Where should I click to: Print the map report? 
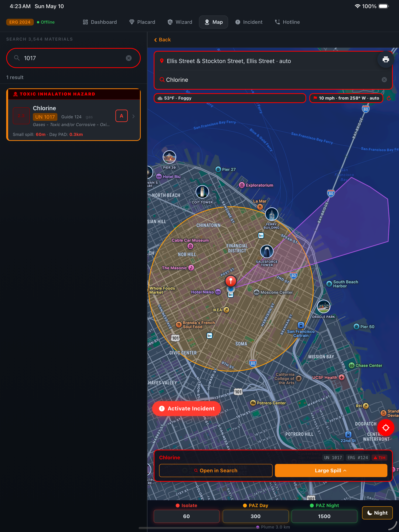point(385,59)
